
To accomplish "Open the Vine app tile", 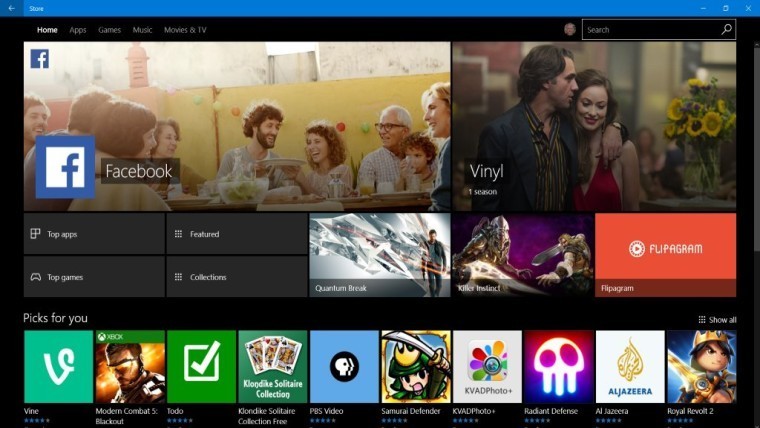I will click(x=58, y=366).
